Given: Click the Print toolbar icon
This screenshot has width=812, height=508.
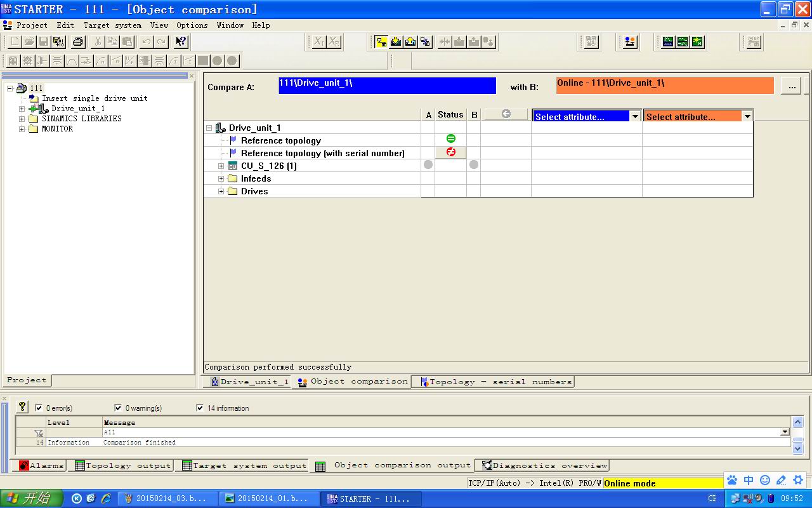Looking at the screenshot, I should point(78,42).
